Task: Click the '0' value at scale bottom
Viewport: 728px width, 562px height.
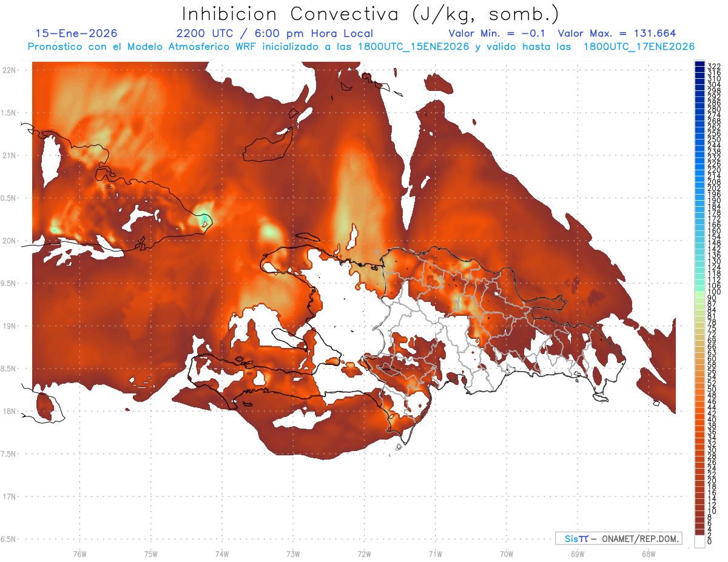Action: 710,542
